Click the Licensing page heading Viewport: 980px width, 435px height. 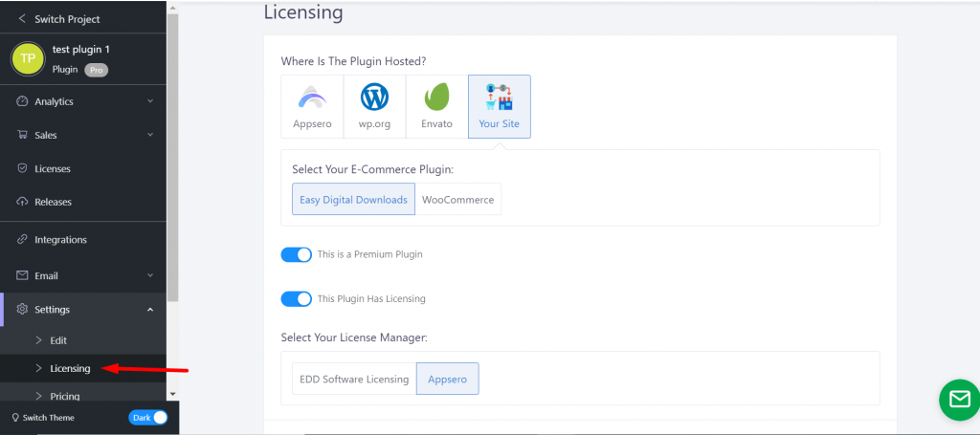[303, 12]
